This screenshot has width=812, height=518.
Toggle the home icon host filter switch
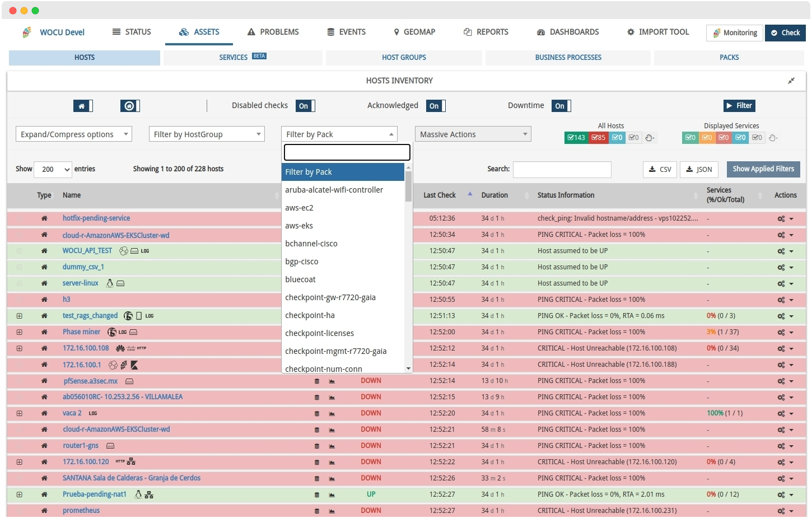[x=83, y=106]
